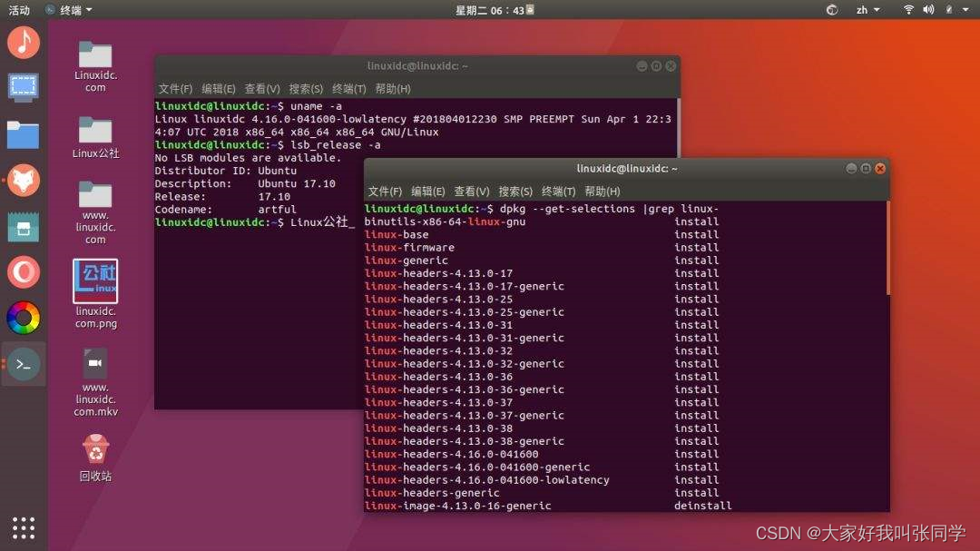Close the front terminal window
This screenshot has height=551, width=980.
coord(880,168)
